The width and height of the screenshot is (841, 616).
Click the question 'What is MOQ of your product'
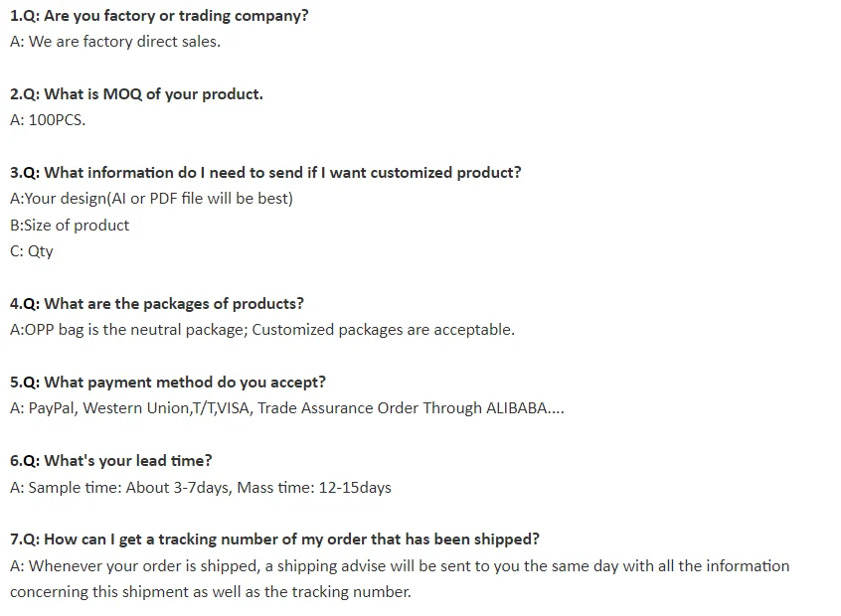click(x=136, y=94)
